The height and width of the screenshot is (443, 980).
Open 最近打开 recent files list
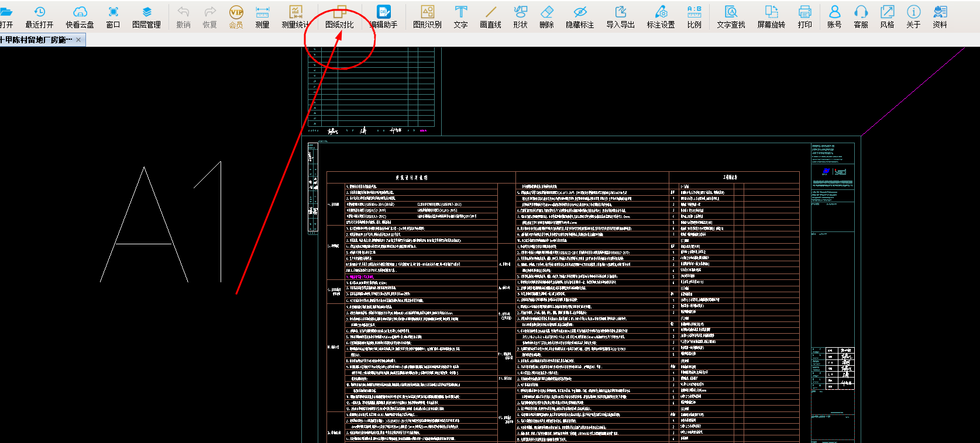39,16
